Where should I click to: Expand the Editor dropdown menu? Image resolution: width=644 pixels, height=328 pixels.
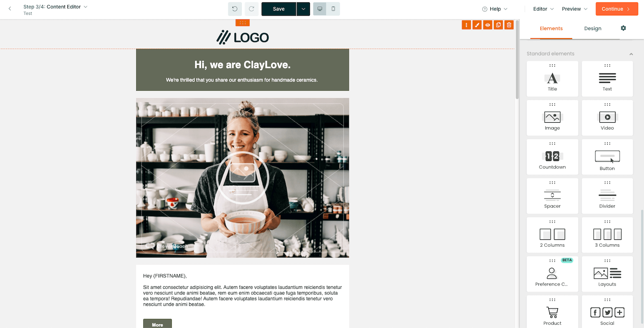(543, 9)
